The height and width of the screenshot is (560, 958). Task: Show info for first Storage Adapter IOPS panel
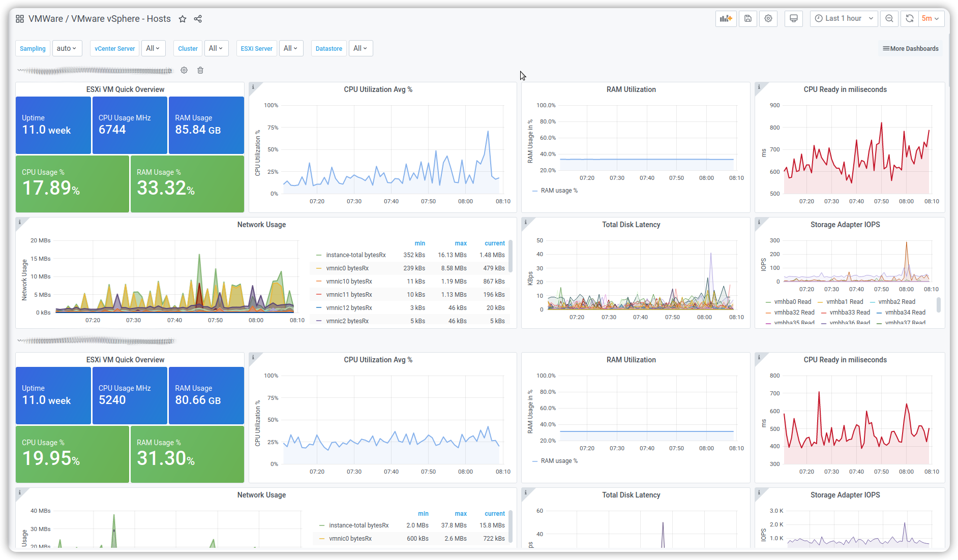[759, 222]
